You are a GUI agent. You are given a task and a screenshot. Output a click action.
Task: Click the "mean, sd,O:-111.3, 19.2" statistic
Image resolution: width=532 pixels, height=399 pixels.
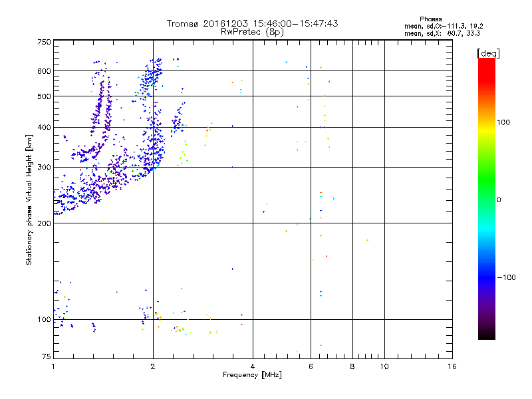444,26
